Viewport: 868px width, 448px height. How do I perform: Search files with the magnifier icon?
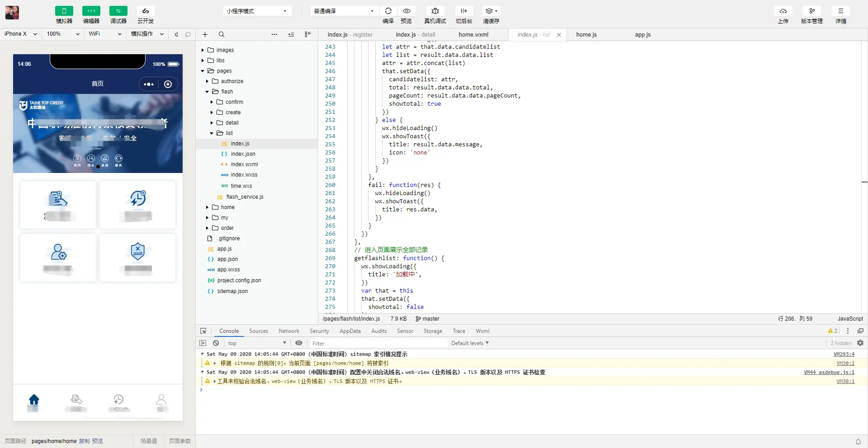[222, 34]
